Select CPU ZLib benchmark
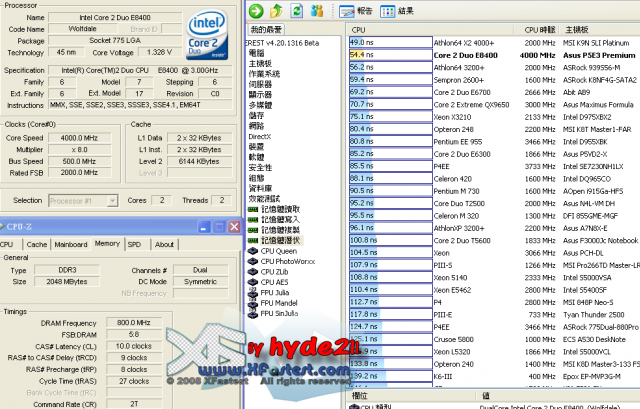640x409 pixels. point(274,272)
